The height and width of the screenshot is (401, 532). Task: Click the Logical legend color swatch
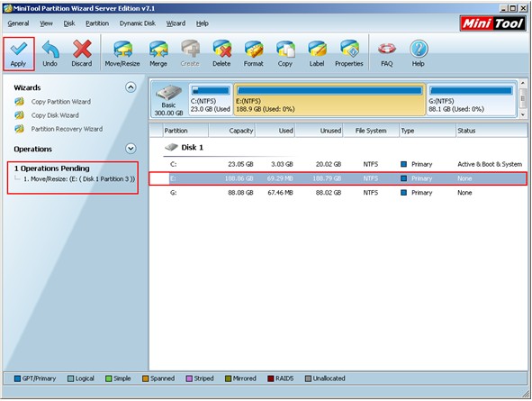point(70,378)
